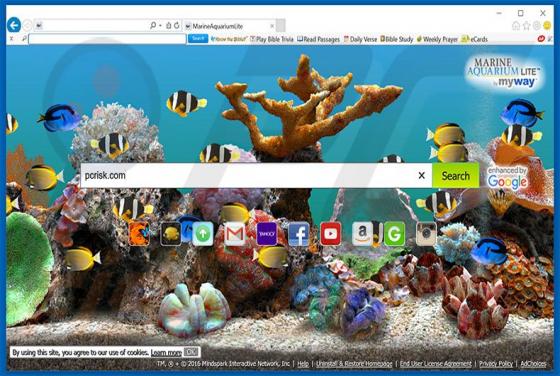Open the Amazon shortcut icon
This screenshot has height=376, width=560.
point(362,234)
